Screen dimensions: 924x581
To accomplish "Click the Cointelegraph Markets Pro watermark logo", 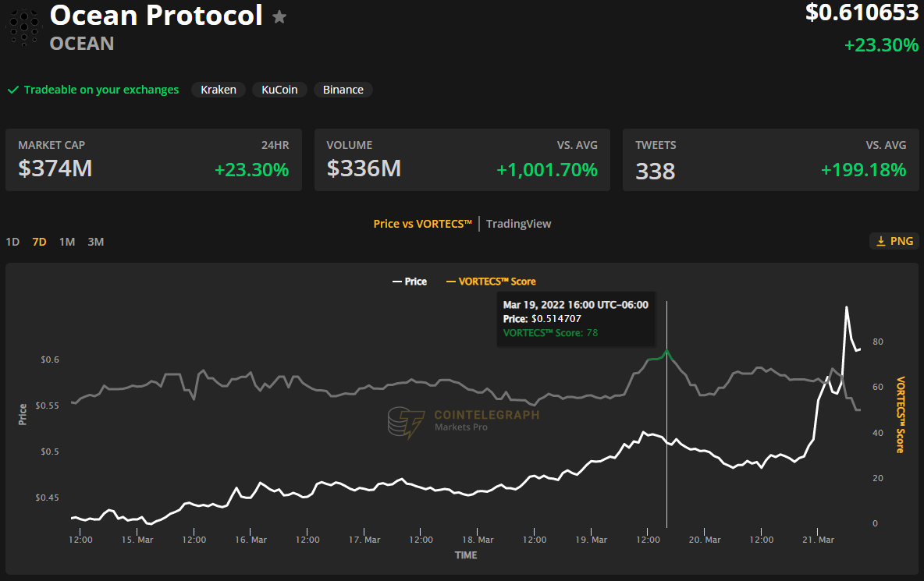I will [406, 422].
